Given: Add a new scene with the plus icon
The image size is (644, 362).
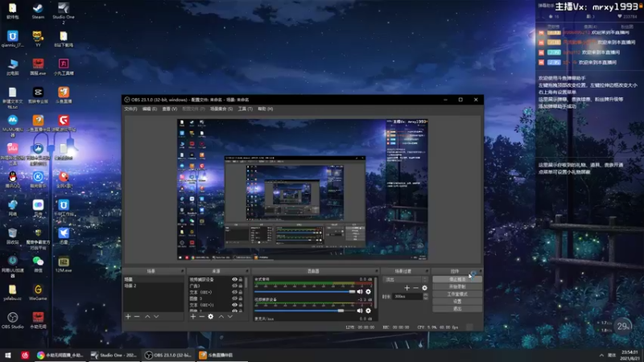Looking at the screenshot, I should point(128,316).
